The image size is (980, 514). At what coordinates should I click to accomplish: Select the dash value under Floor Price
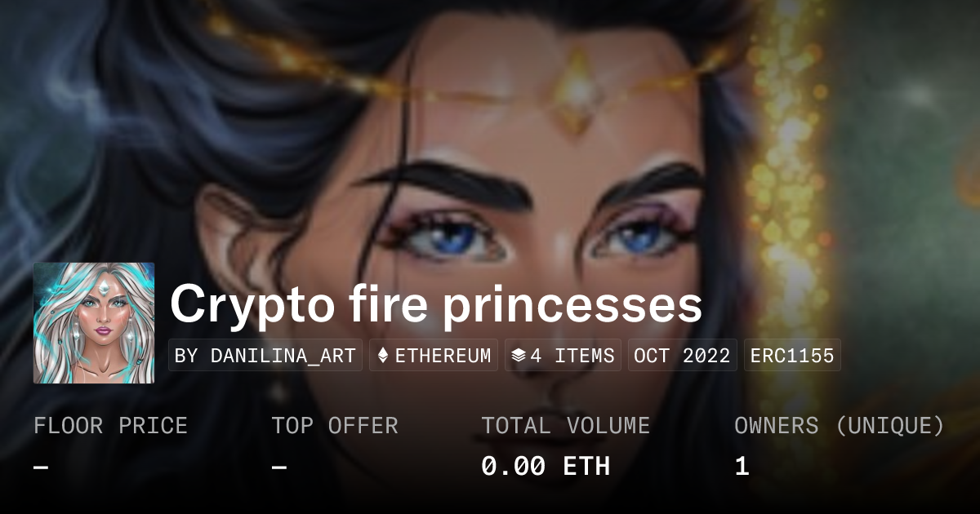tap(42, 467)
